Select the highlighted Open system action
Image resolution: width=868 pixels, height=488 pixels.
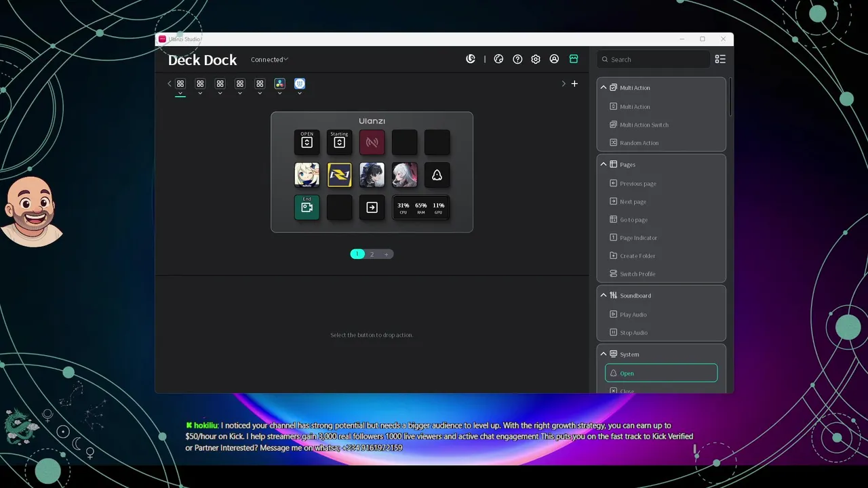(x=661, y=373)
